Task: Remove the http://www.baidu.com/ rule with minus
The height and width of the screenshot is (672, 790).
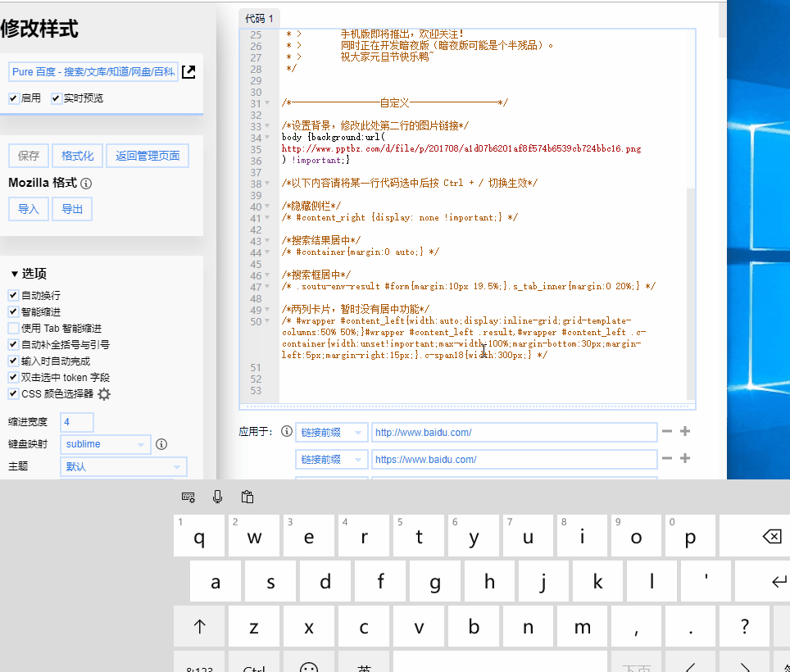Action: click(667, 432)
